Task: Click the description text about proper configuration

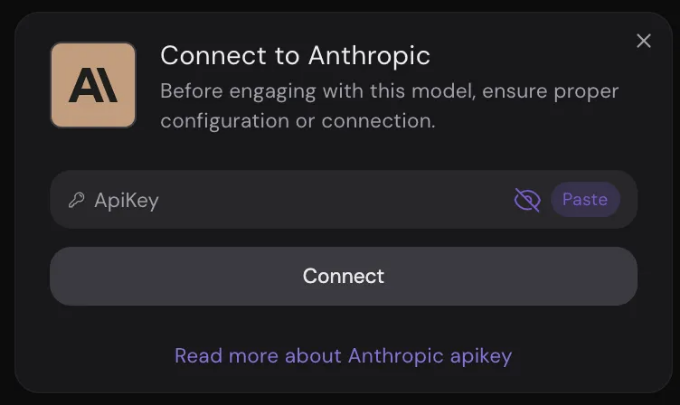Action: (389, 106)
